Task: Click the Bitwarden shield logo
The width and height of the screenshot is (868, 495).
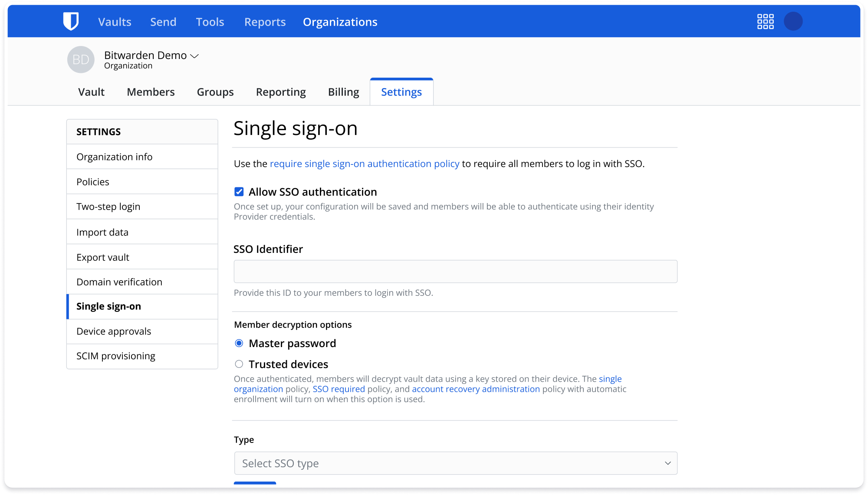Action: pos(71,21)
